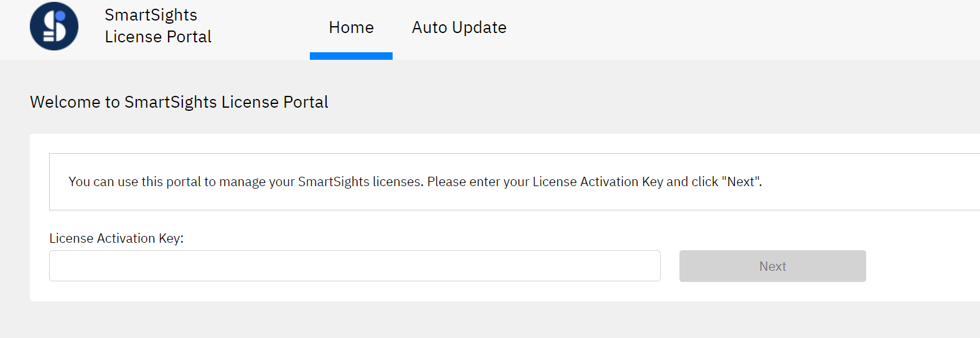Open the Home tab
Viewport: 980px width, 338px height.
[x=351, y=27]
